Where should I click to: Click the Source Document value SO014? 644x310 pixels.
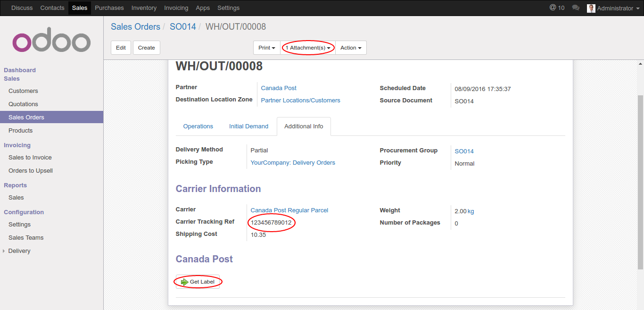(x=464, y=101)
